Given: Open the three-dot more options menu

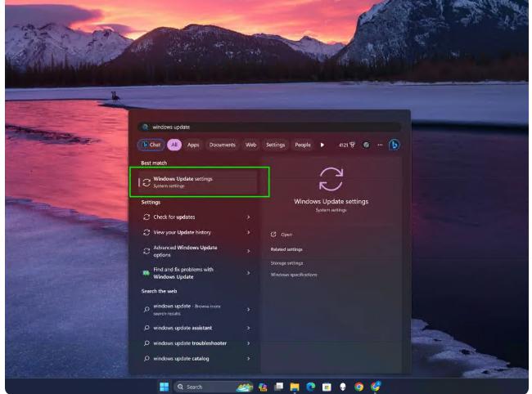Looking at the screenshot, I should 379,145.
